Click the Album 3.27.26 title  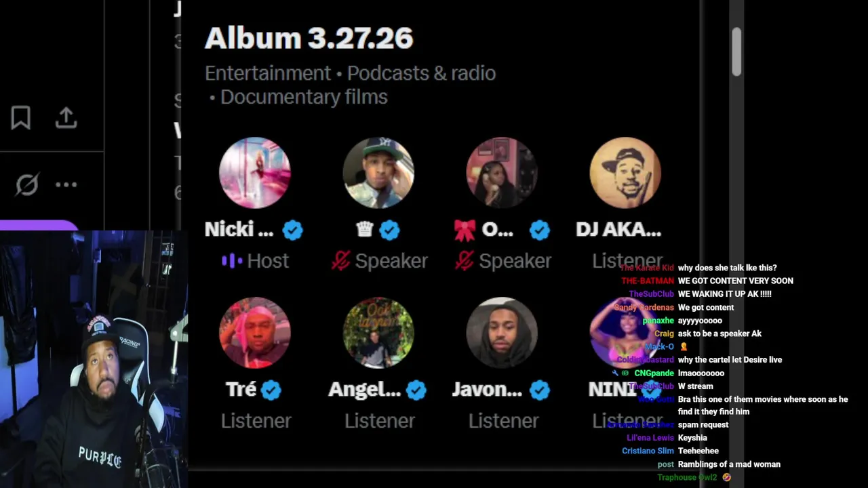click(x=309, y=38)
